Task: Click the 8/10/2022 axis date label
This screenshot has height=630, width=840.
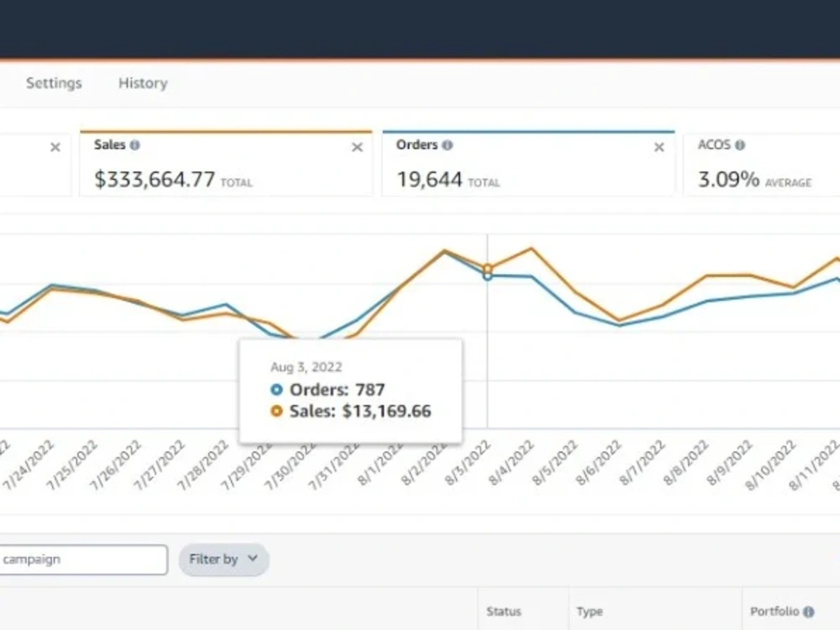Action: click(x=770, y=465)
